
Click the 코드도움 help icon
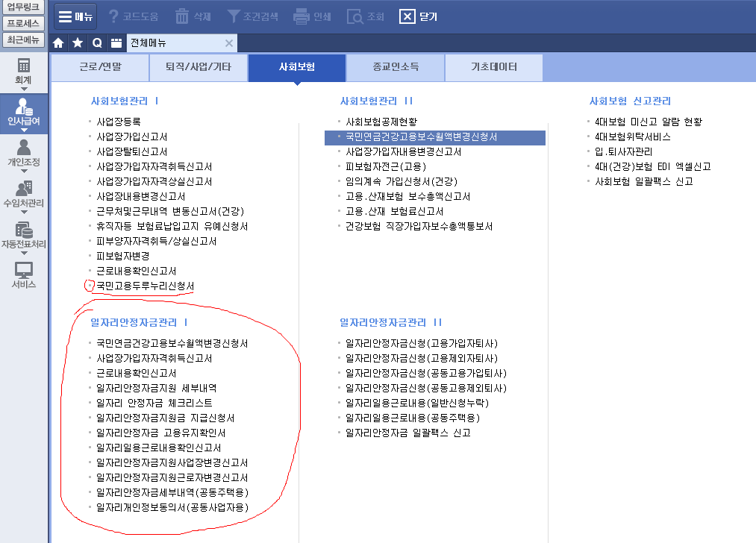click(x=113, y=16)
